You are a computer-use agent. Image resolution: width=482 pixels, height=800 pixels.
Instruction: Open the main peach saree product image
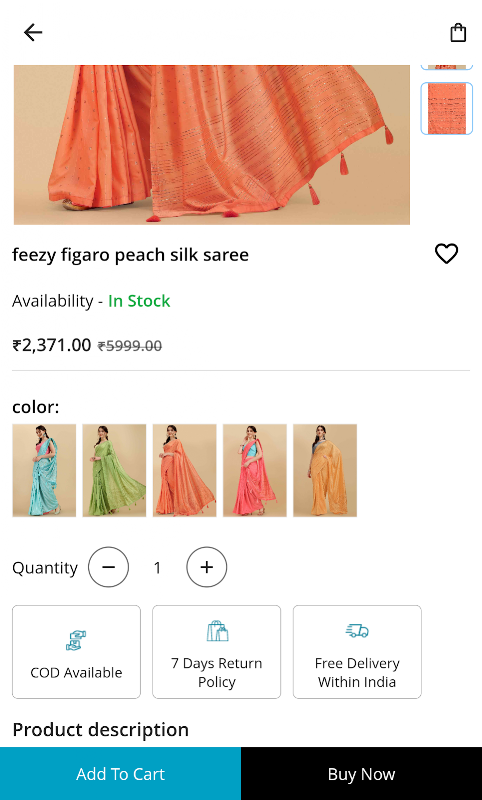(x=212, y=145)
